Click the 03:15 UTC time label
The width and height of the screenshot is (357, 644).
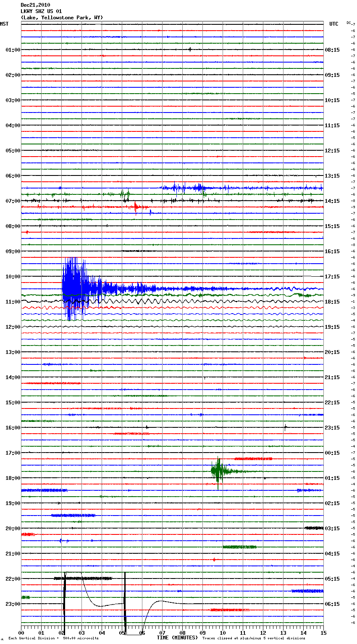point(332,529)
